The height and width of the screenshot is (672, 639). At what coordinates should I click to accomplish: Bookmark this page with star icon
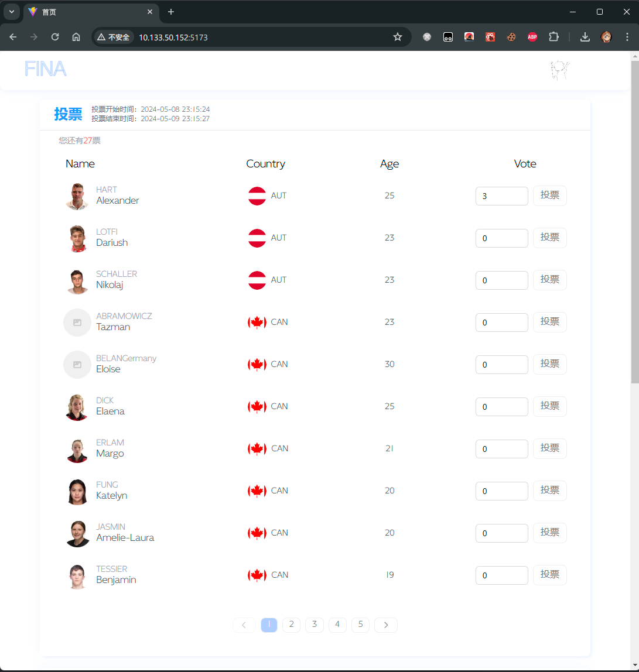pos(398,37)
